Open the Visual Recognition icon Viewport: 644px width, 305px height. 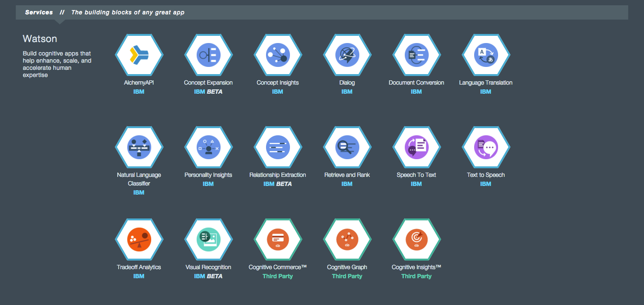coord(208,240)
